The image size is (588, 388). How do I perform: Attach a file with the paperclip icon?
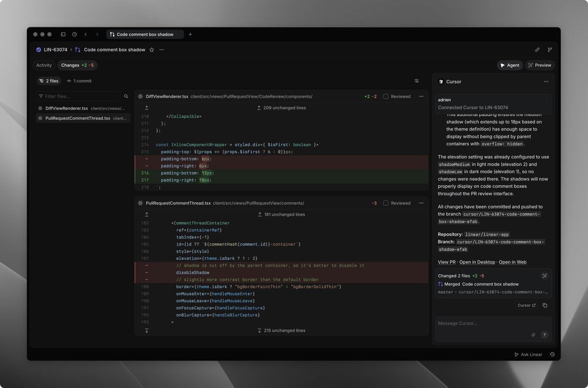534,335
